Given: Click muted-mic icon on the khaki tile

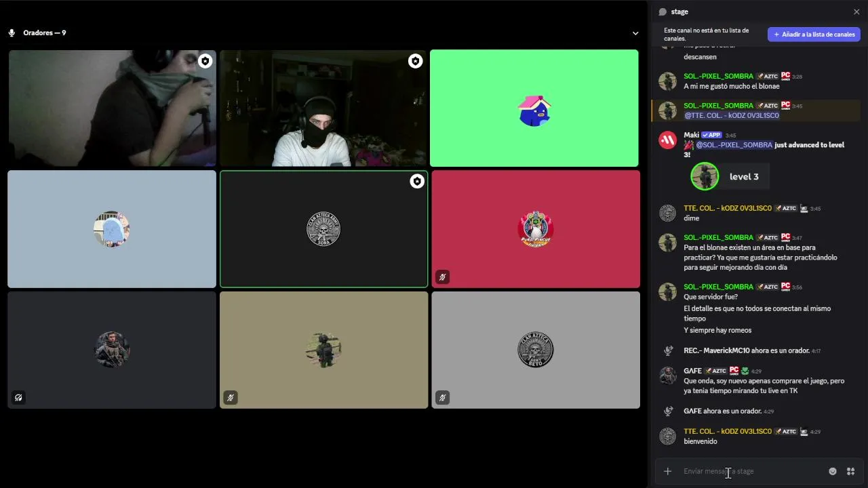Looking at the screenshot, I should 231,398.
